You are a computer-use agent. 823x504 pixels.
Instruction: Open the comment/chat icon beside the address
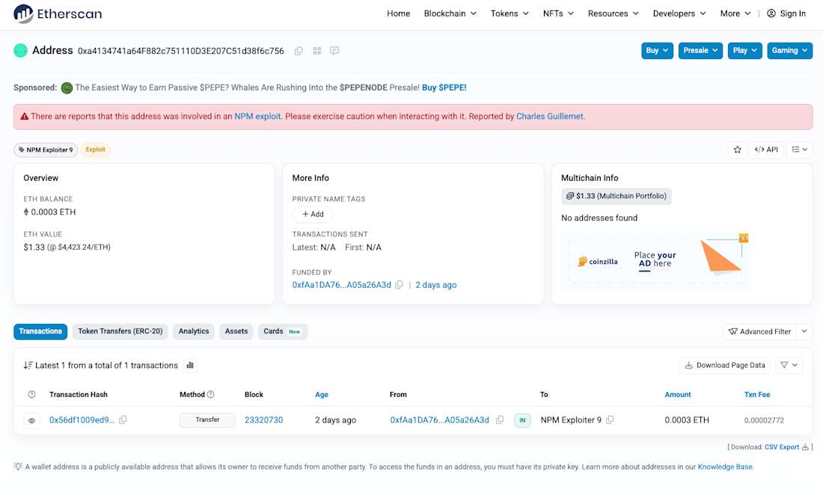[x=334, y=50]
